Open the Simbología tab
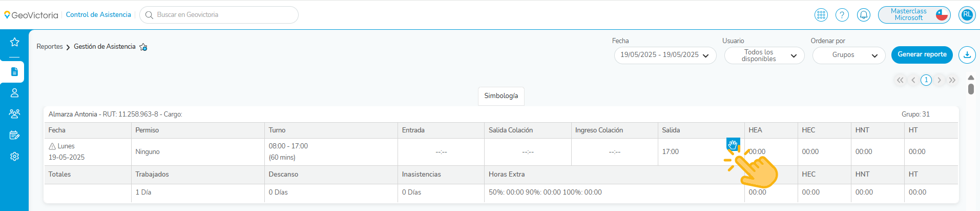 [x=501, y=96]
